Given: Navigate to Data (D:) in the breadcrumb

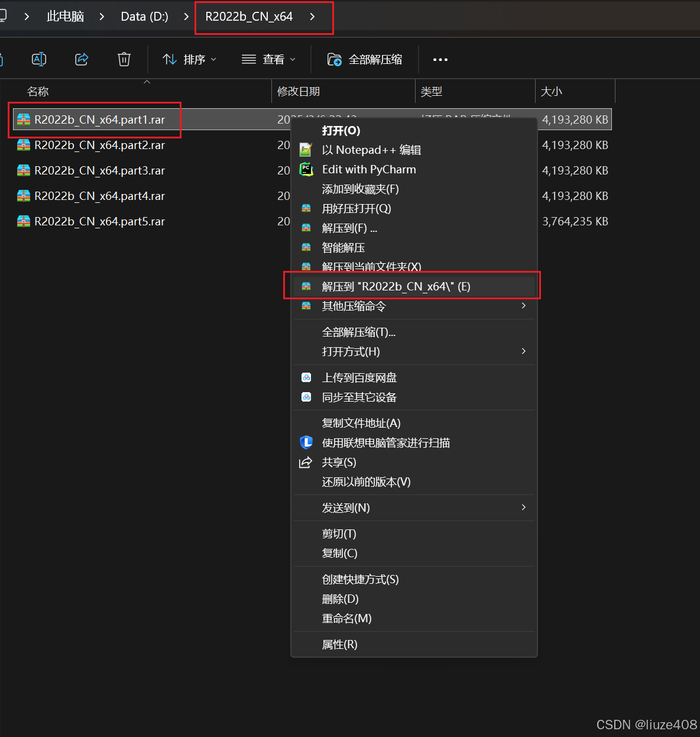Looking at the screenshot, I should pos(144,16).
